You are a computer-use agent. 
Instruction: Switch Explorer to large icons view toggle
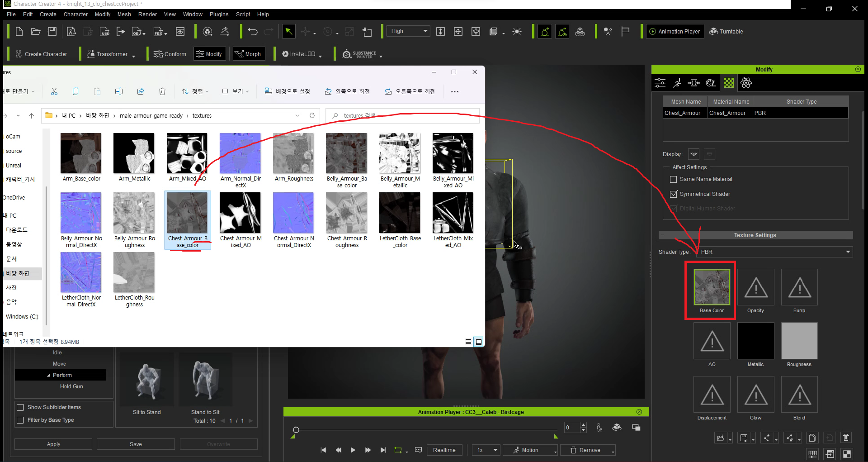[x=479, y=342]
